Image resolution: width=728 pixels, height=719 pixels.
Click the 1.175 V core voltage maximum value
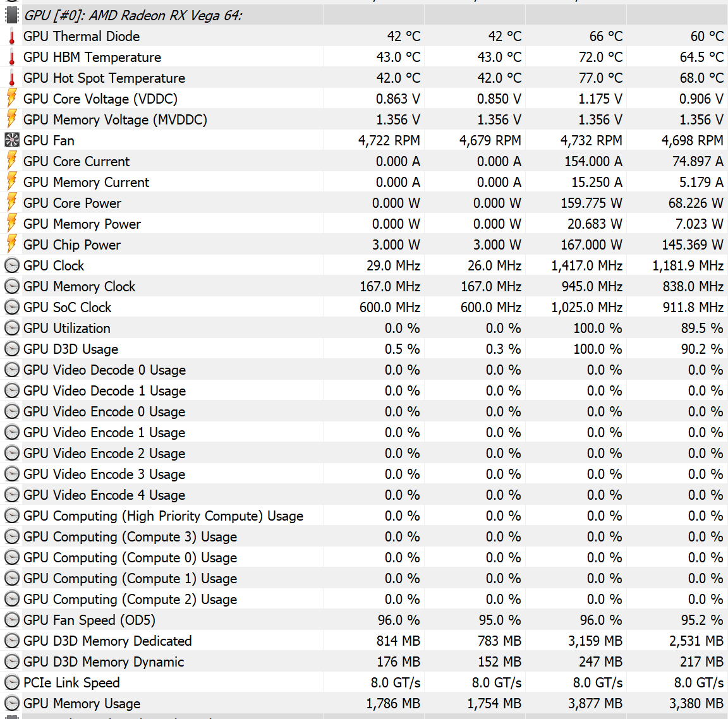tap(600, 99)
